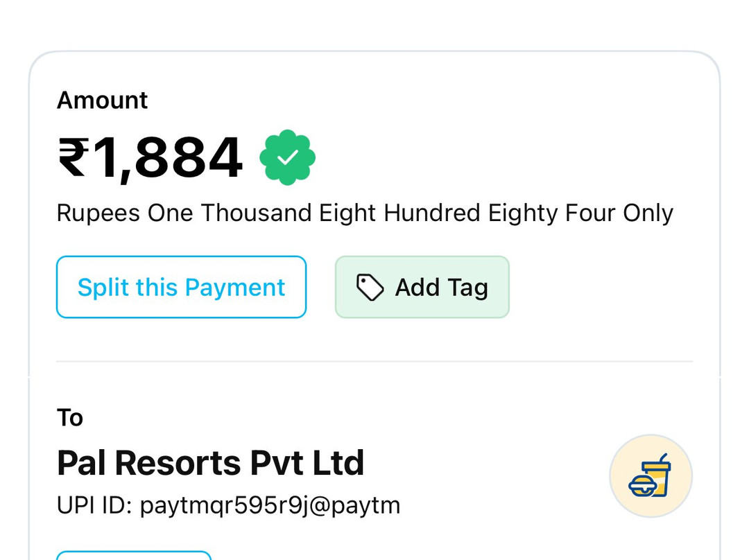
Task: Tap the words Eight Hundred in amount text
Action: pyautogui.click(x=399, y=213)
